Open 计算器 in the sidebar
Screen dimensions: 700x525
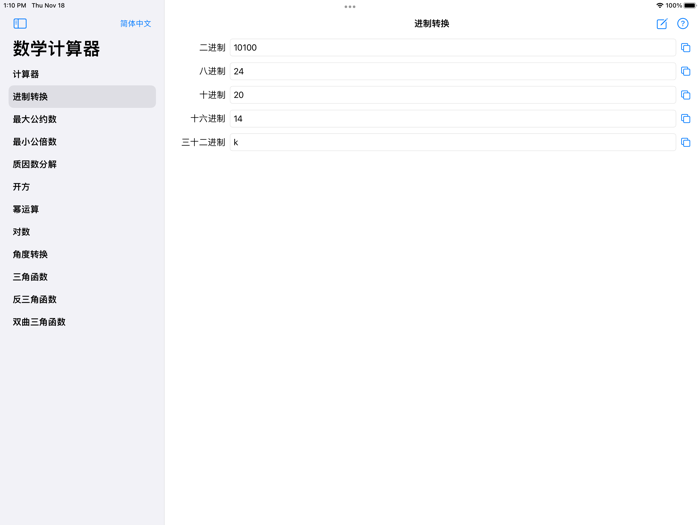[x=82, y=74]
